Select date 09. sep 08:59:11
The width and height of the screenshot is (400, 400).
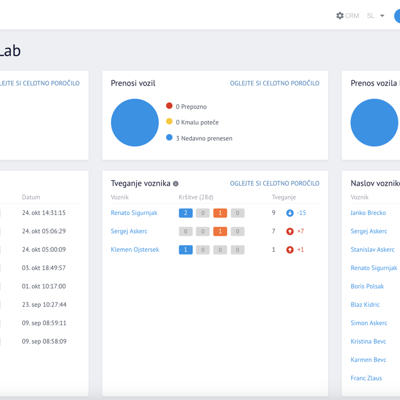[x=44, y=323]
